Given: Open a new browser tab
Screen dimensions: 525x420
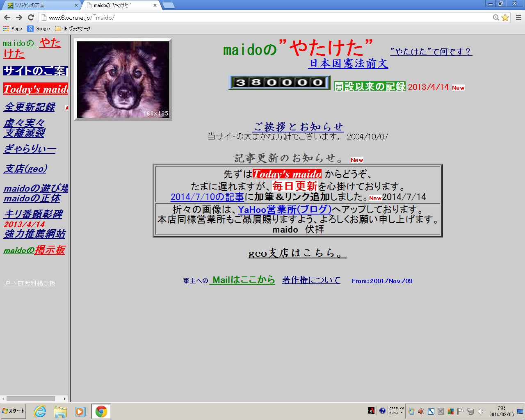Looking at the screenshot, I should click(168, 5).
